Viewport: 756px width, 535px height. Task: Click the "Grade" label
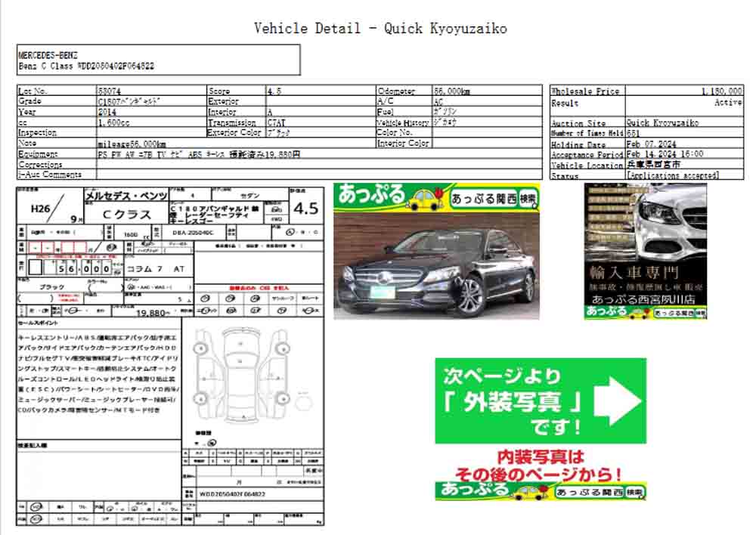[30, 101]
